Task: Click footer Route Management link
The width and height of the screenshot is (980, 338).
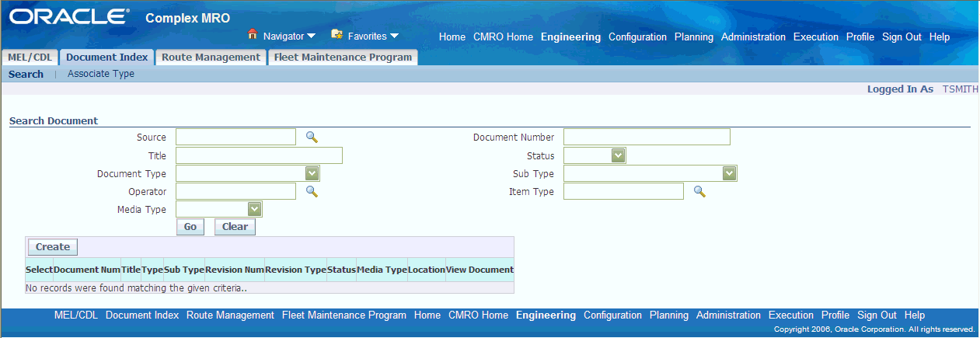Action: click(230, 315)
